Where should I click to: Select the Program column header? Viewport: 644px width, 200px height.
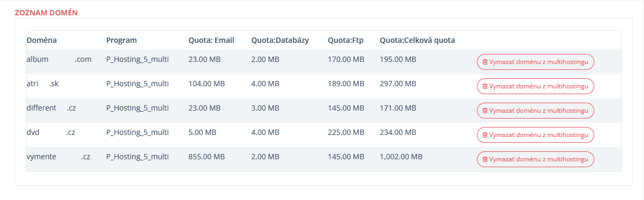[x=122, y=40]
